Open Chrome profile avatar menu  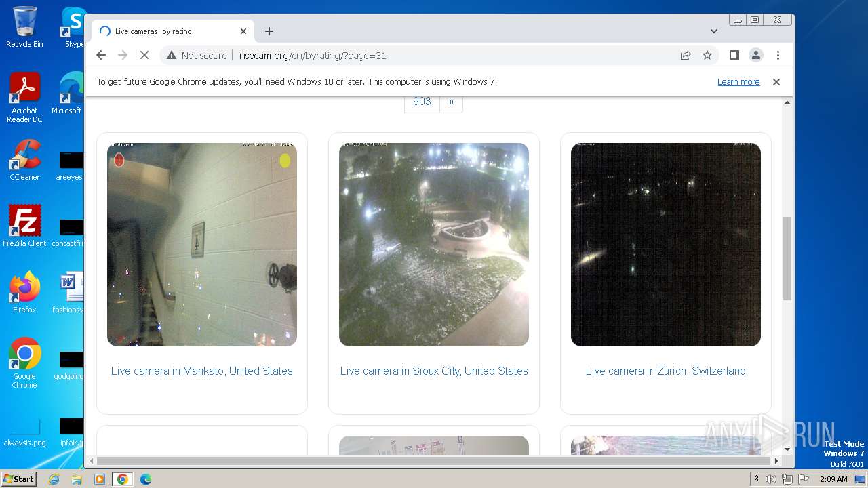[756, 56]
